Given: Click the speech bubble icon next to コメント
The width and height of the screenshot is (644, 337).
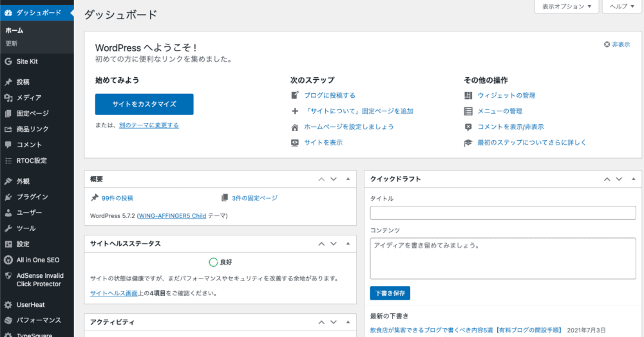Looking at the screenshot, I should coord(8,145).
